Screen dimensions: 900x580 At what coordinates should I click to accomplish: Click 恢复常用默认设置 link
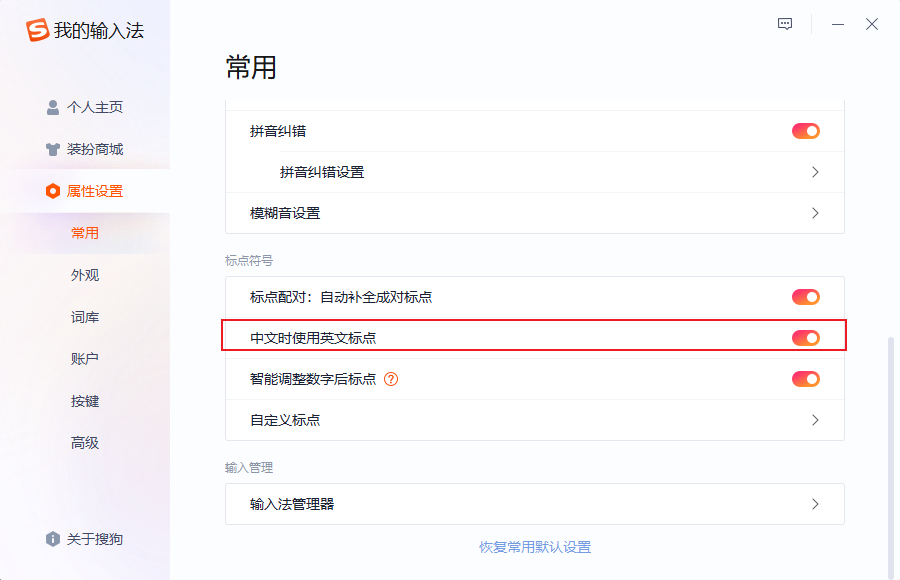pyautogui.click(x=535, y=547)
